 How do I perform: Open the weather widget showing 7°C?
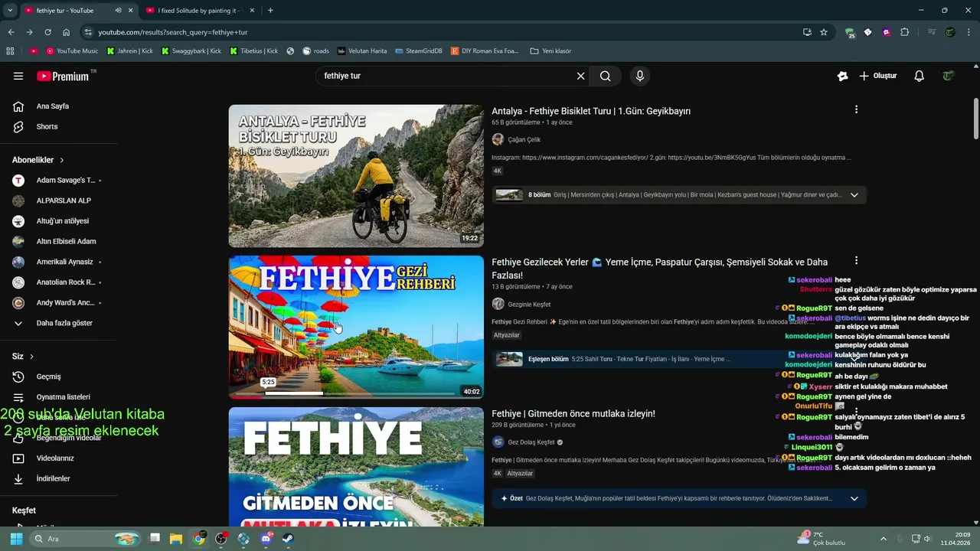tap(822, 539)
